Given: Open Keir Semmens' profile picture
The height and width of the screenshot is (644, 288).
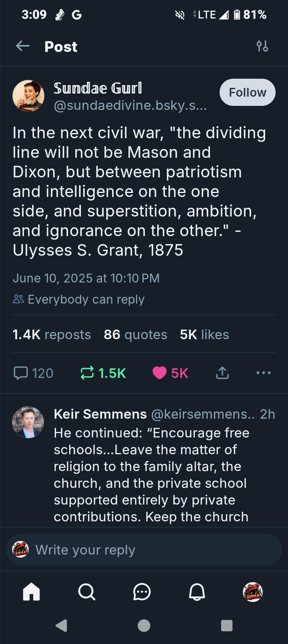Looking at the screenshot, I should 28,422.
